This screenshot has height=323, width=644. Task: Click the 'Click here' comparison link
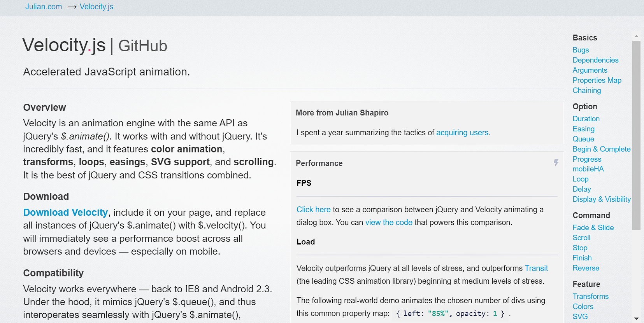pyautogui.click(x=313, y=210)
